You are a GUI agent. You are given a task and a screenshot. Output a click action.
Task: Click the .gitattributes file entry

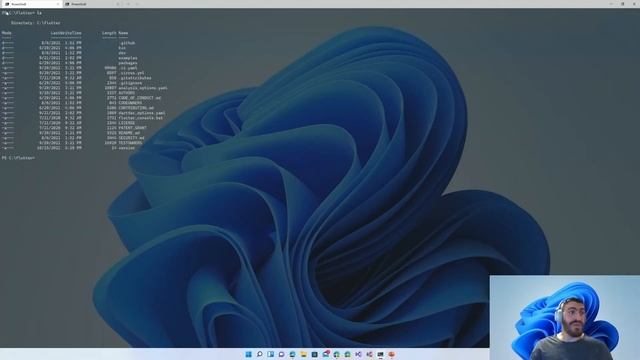[x=135, y=78]
